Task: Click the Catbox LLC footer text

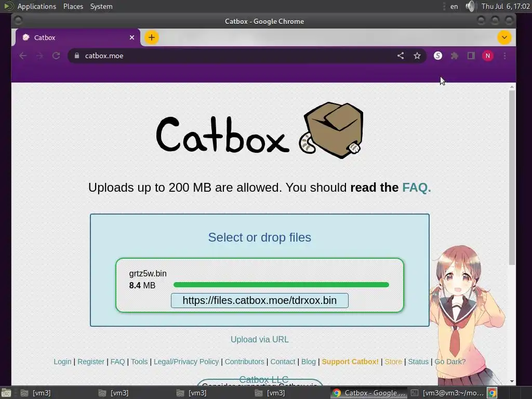Action: (x=263, y=379)
